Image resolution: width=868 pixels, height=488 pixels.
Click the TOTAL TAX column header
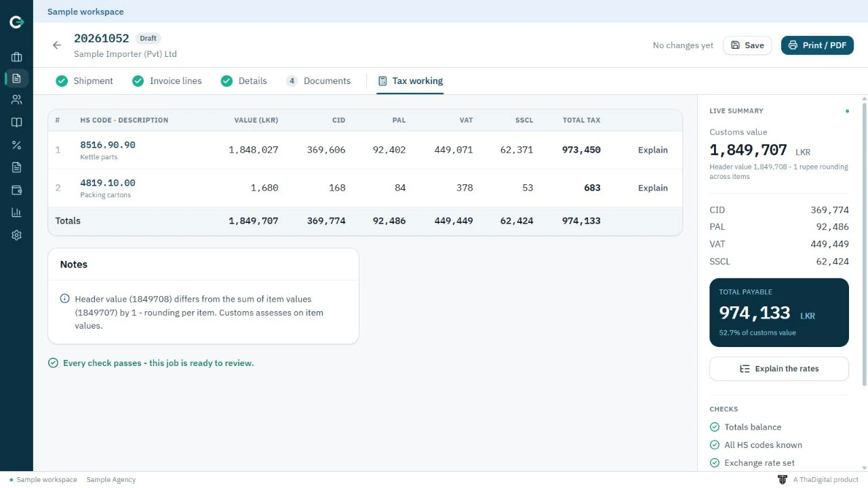click(581, 120)
